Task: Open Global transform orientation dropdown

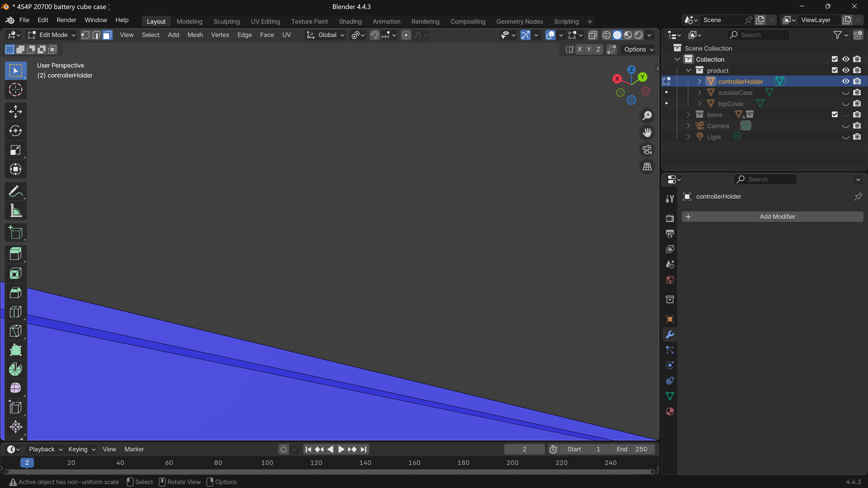Action: click(x=326, y=35)
